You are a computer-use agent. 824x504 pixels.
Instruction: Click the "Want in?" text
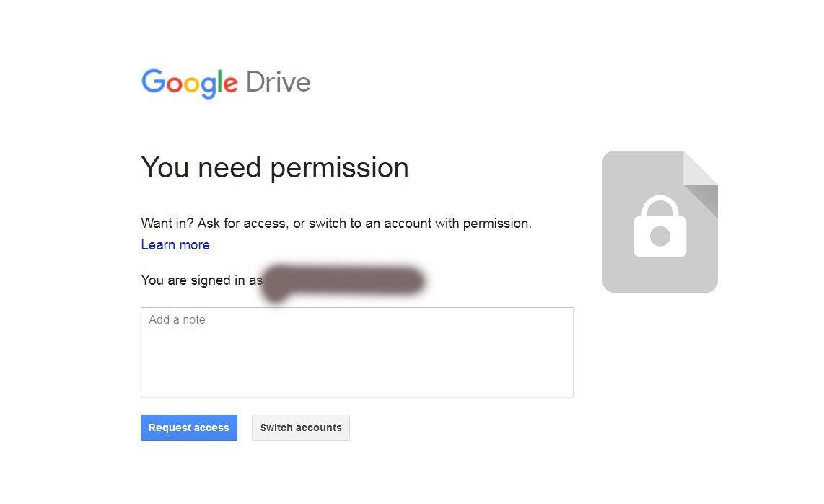pos(167,224)
